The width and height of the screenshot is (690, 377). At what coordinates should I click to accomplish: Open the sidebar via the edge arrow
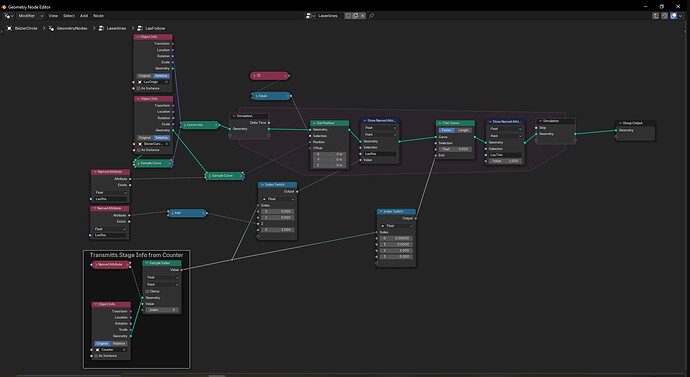(686, 32)
